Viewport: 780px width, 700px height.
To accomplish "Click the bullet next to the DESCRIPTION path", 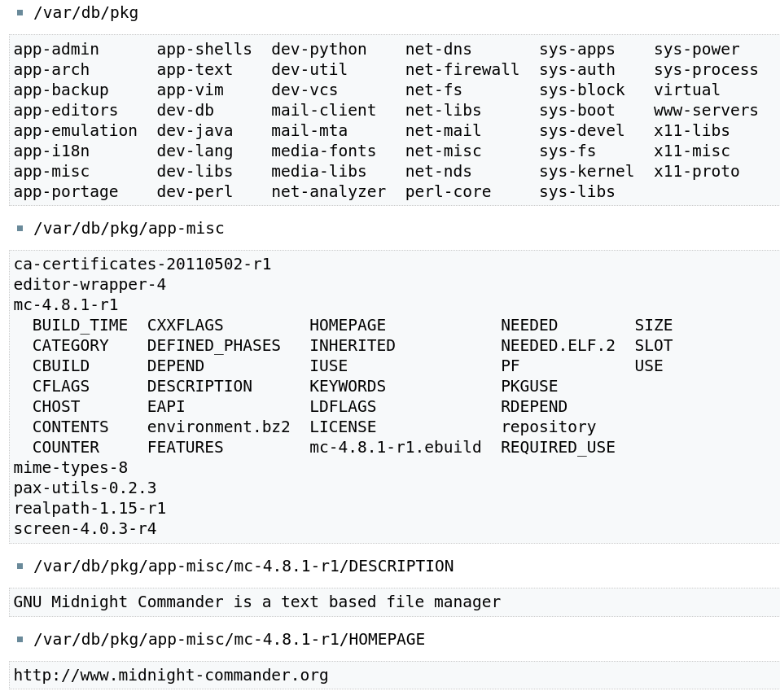I will pos(20,567).
